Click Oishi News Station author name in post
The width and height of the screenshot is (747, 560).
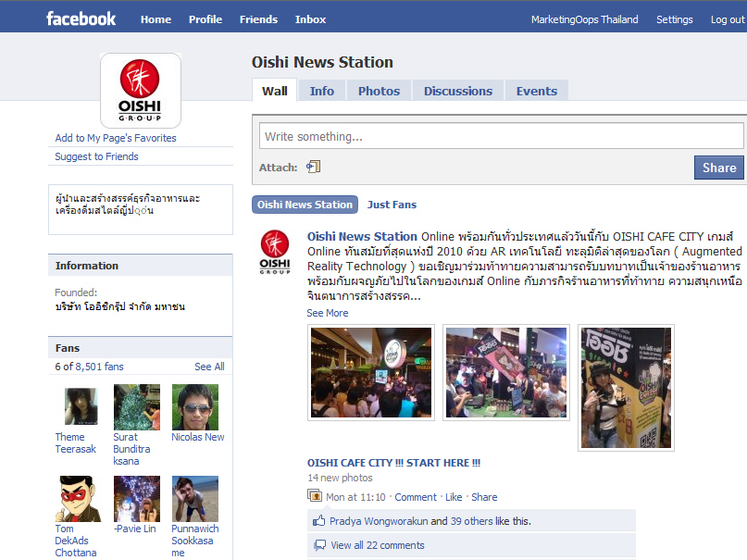pyautogui.click(x=362, y=236)
